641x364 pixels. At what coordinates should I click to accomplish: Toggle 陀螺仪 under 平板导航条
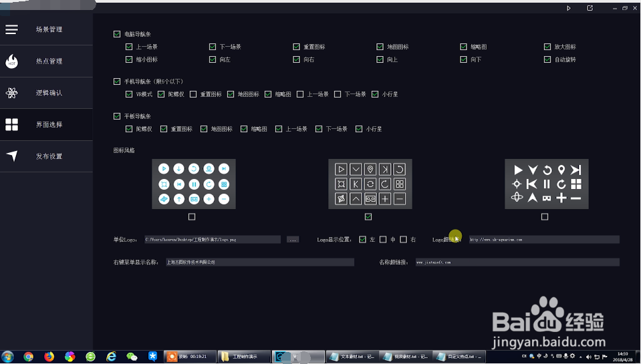pyautogui.click(x=129, y=129)
